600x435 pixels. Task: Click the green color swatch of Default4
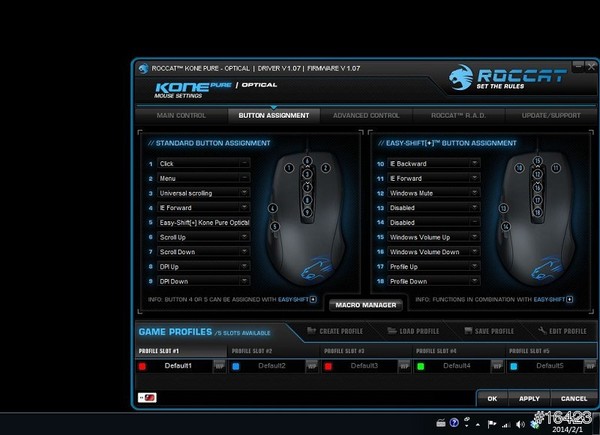coord(421,366)
